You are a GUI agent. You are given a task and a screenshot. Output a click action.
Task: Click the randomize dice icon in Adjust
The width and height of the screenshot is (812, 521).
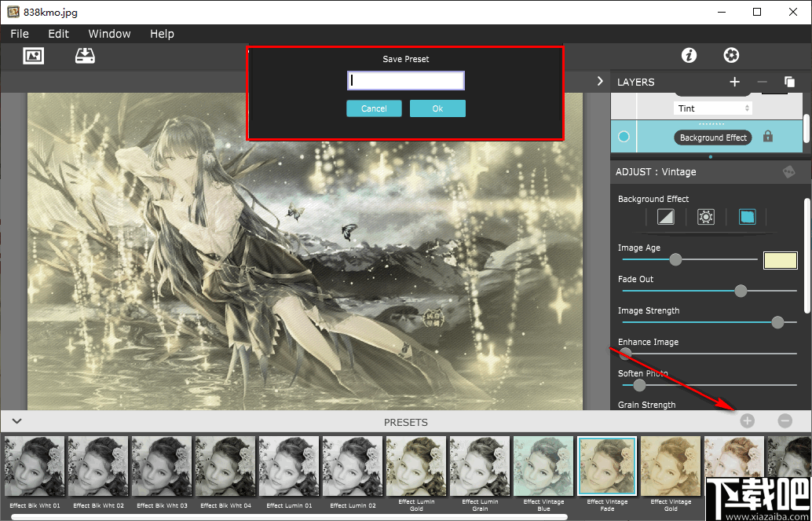[788, 172]
